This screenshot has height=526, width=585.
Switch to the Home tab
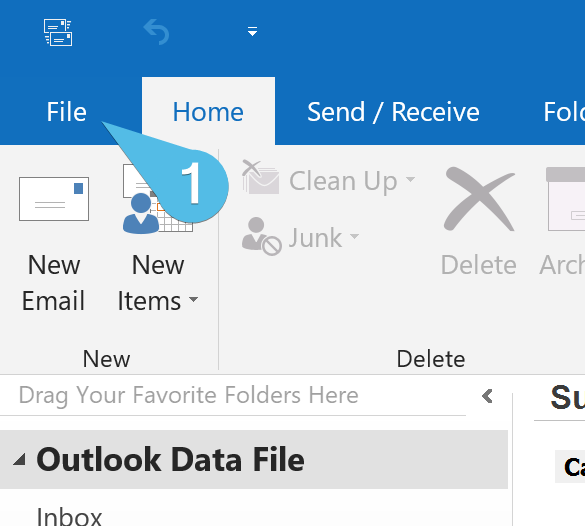pyautogui.click(x=208, y=112)
